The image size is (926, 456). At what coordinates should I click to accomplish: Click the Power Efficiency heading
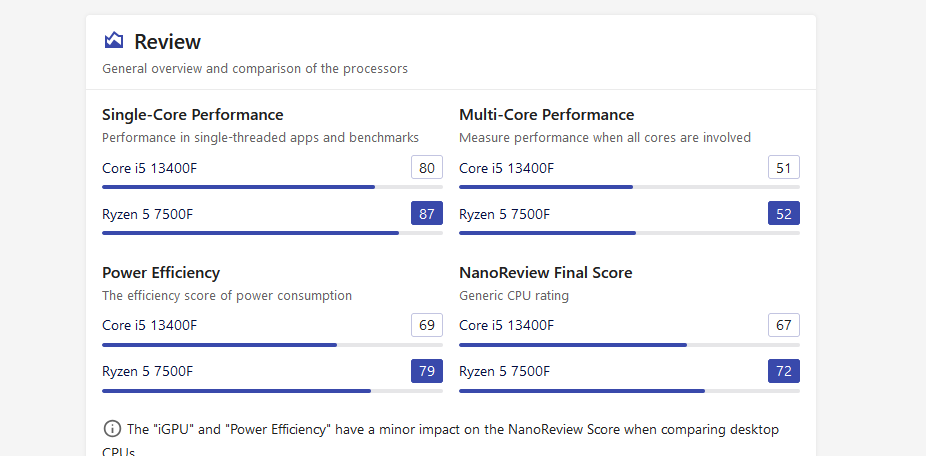(x=161, y=273)
